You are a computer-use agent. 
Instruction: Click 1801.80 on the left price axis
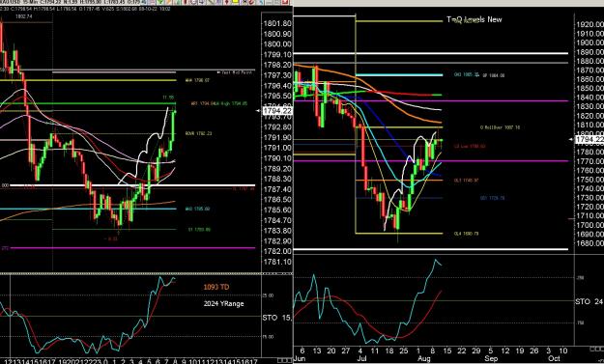pos(277,24)
